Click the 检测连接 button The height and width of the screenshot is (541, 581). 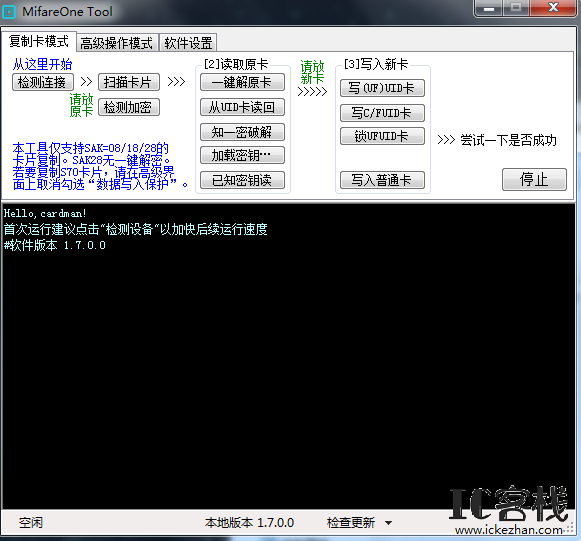[43, 82]
